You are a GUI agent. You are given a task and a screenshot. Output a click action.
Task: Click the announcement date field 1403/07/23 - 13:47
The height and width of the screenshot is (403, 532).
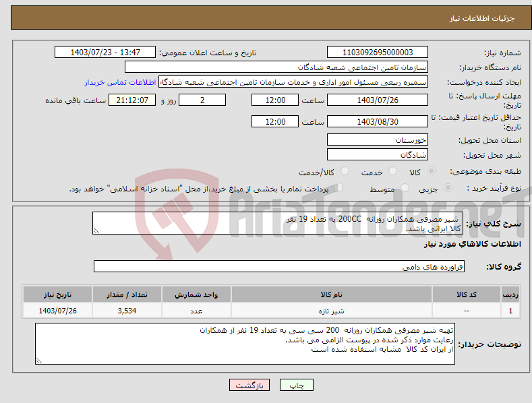coord(105,53)
